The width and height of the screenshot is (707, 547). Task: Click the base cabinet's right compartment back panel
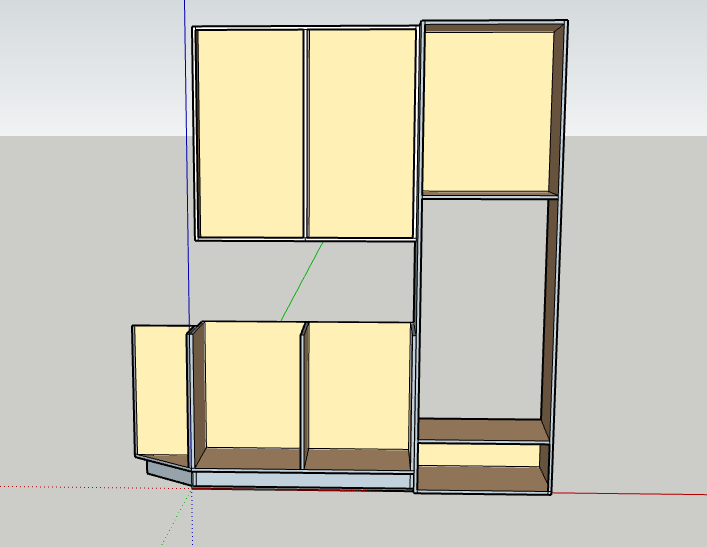[x=358, y=385]
